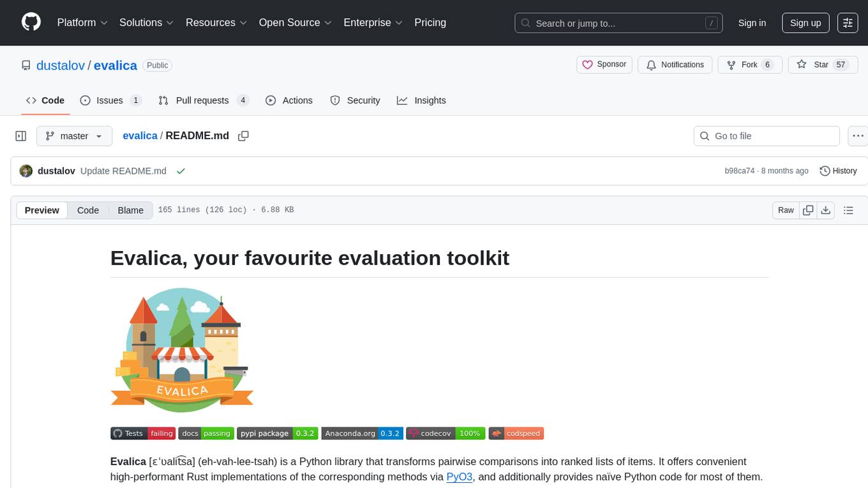
Task: Open the docs passing badge
Action: (x=206, y=433)
